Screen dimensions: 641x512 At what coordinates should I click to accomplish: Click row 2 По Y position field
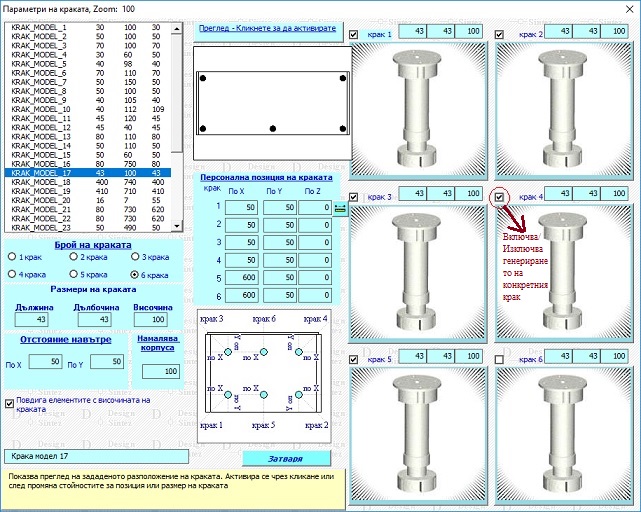(x=280, y=225)
